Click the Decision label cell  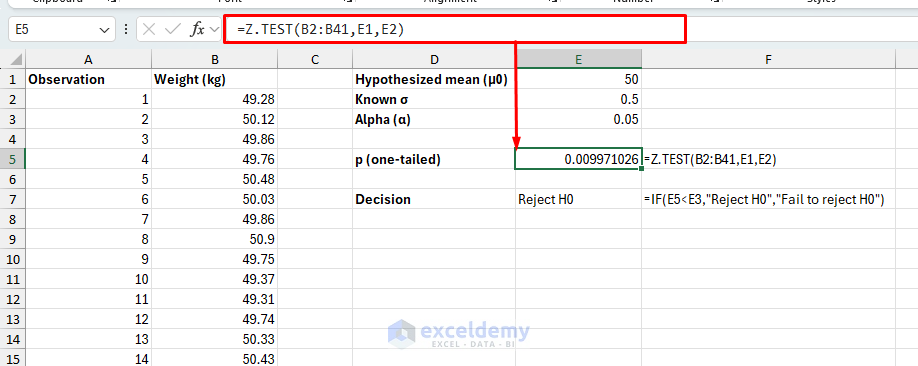434,199
